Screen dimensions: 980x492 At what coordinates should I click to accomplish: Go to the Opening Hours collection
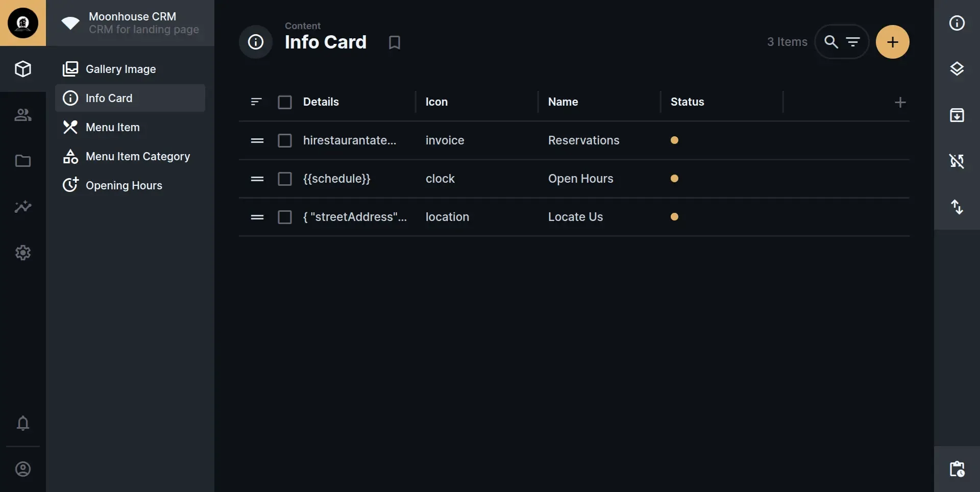click(x=124, y=185)
